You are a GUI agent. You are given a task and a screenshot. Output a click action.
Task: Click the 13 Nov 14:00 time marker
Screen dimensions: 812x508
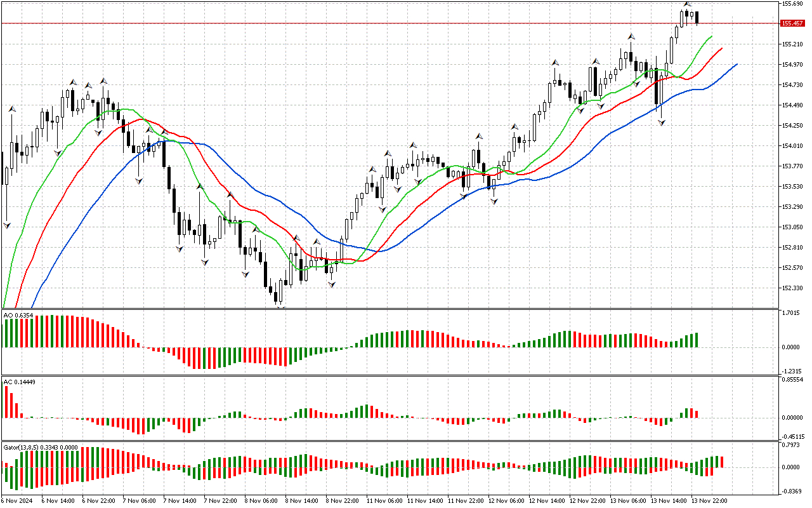coord(669,501)
